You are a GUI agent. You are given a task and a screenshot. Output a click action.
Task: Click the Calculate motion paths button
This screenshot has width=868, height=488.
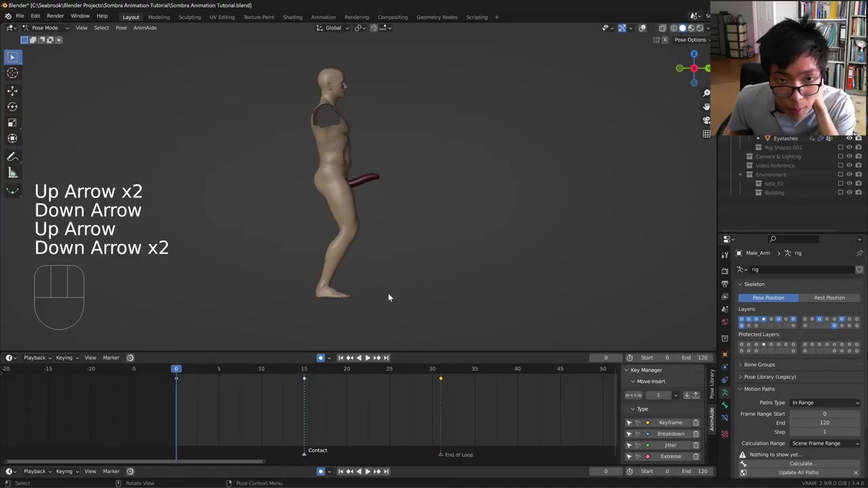802,464
